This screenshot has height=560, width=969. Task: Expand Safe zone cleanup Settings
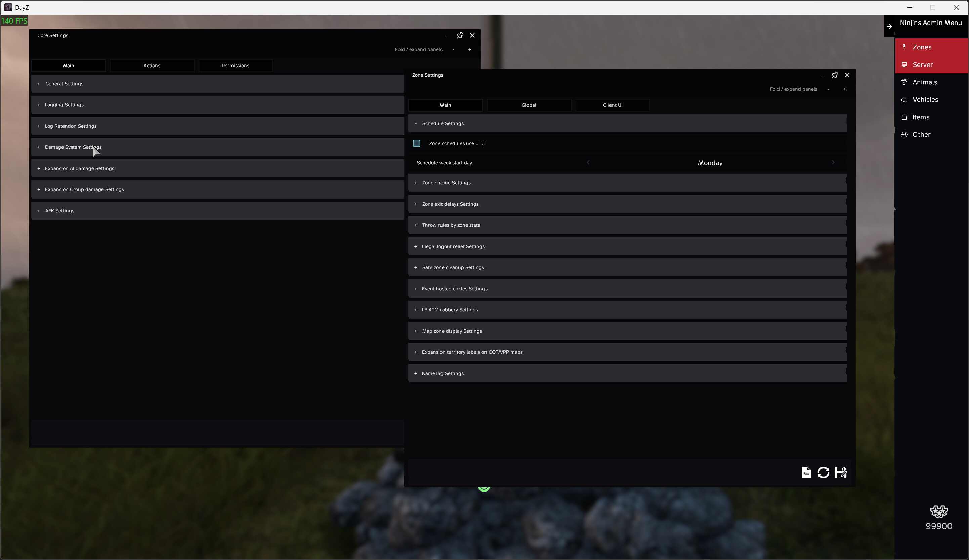pyautogui.click(x=627, y=267)
